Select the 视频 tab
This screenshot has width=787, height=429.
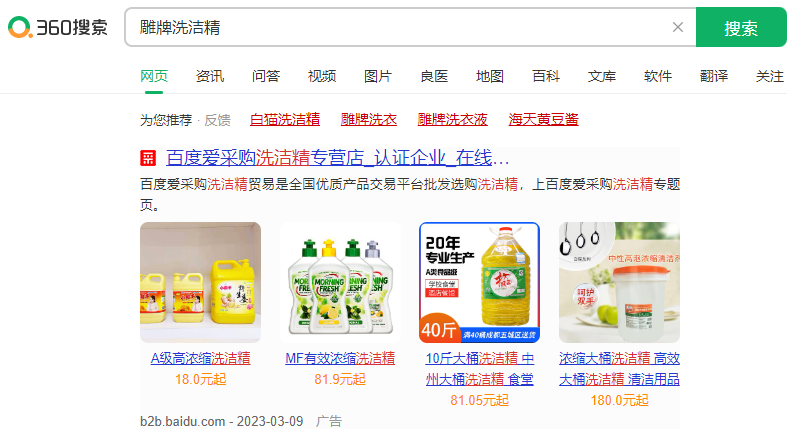(322, 76)
